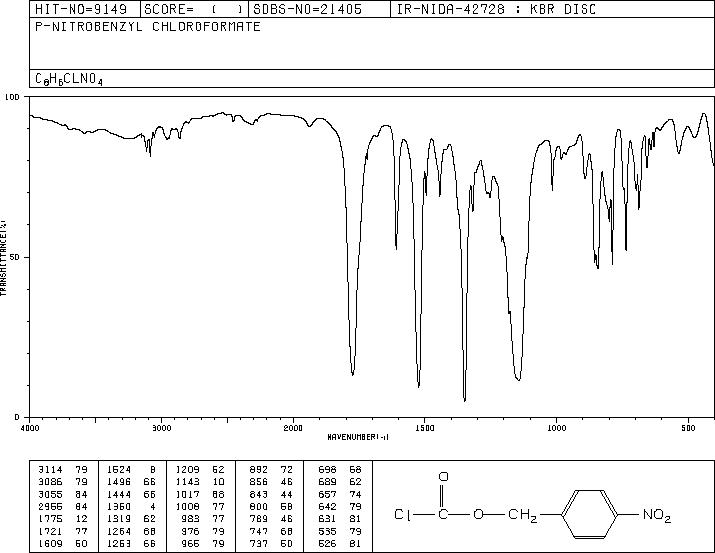Image resolution: width=715 pixels, height=553 pixels.
Task: Click the 983 entry in peak table
Action: click(x=191, y=519)
